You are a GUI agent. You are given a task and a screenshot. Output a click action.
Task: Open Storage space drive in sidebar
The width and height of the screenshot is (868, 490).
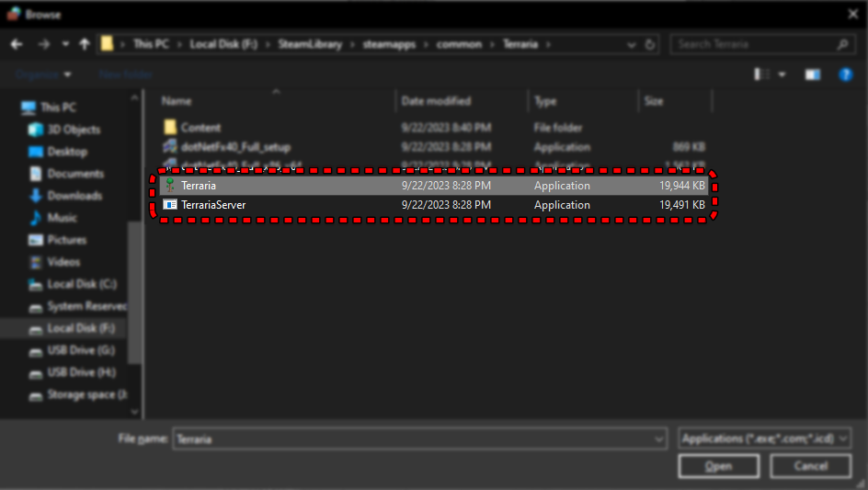[77, 394]
